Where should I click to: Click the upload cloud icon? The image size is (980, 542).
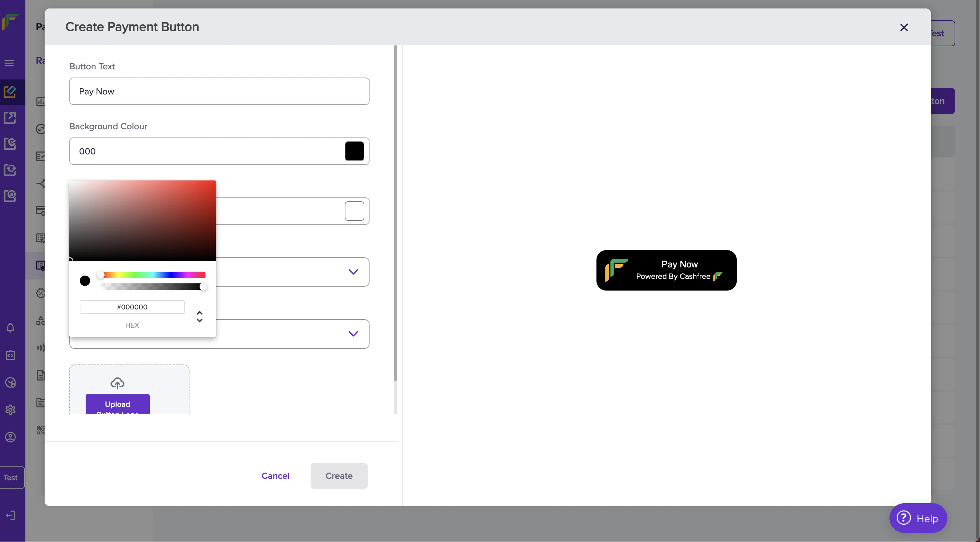click(117, 383)
